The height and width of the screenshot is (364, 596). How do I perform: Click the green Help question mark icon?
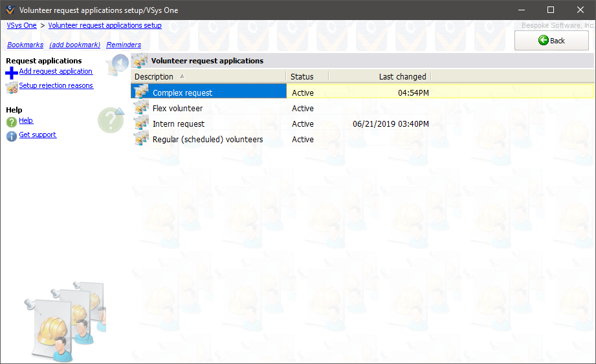(12, 122)
